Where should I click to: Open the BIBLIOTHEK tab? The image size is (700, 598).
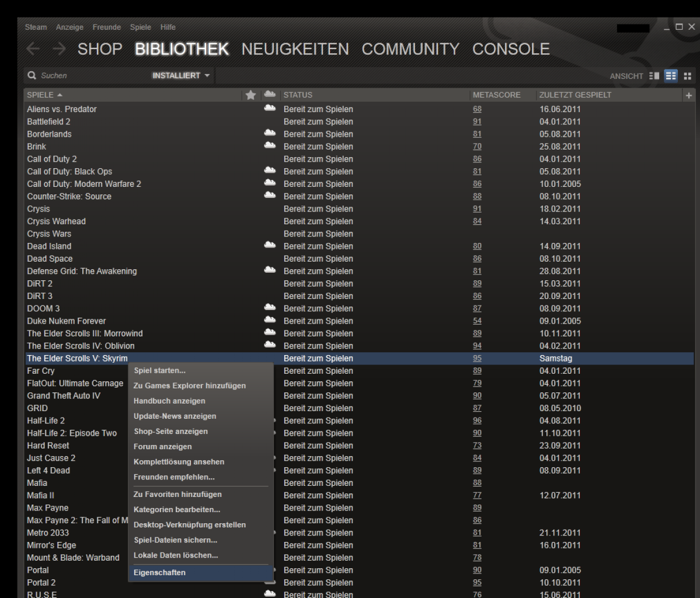tap(182, 49)
